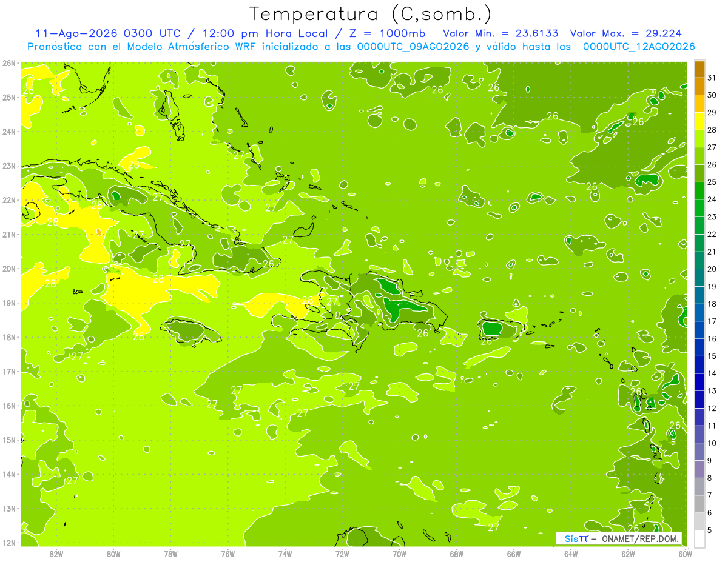
Task: Click the teal colorbar swatch between 19 and 20
Action: (699, 278)
